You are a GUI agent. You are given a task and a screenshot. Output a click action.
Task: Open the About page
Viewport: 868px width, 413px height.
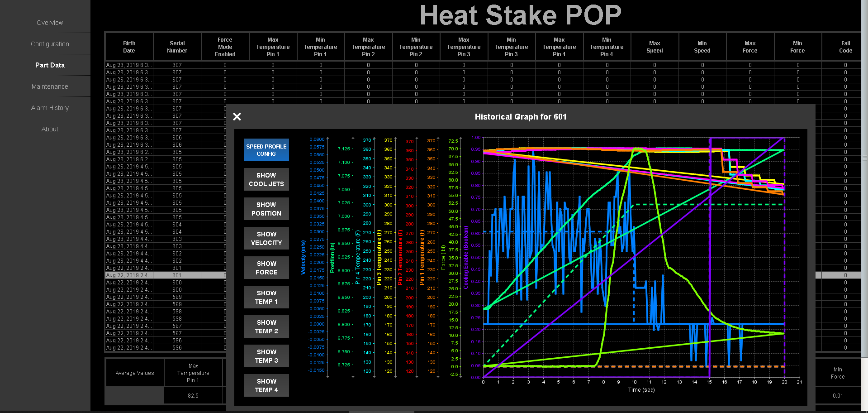[x=49, y=129]
